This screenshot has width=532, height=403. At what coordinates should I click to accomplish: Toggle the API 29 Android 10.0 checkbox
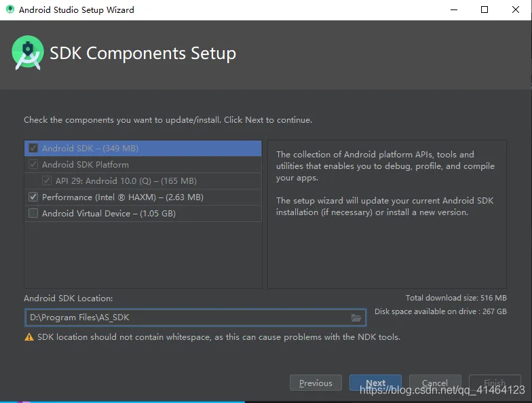point(47,180)
